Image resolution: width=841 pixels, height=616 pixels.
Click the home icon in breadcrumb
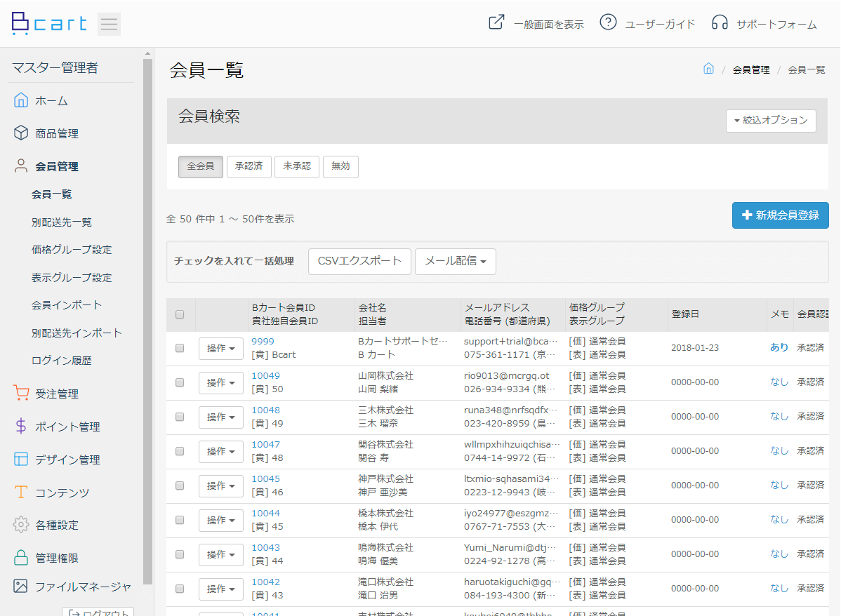pos(708,69)
